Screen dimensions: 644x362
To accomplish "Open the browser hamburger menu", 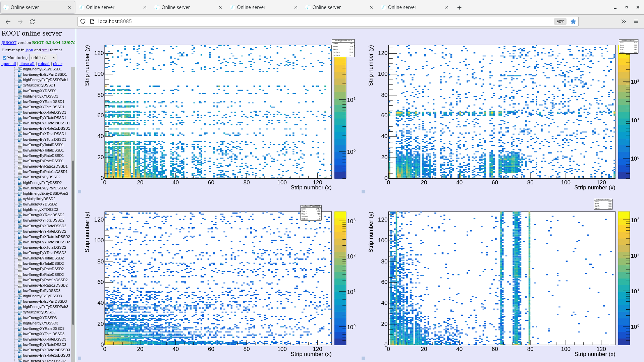I will coord(636,21).
